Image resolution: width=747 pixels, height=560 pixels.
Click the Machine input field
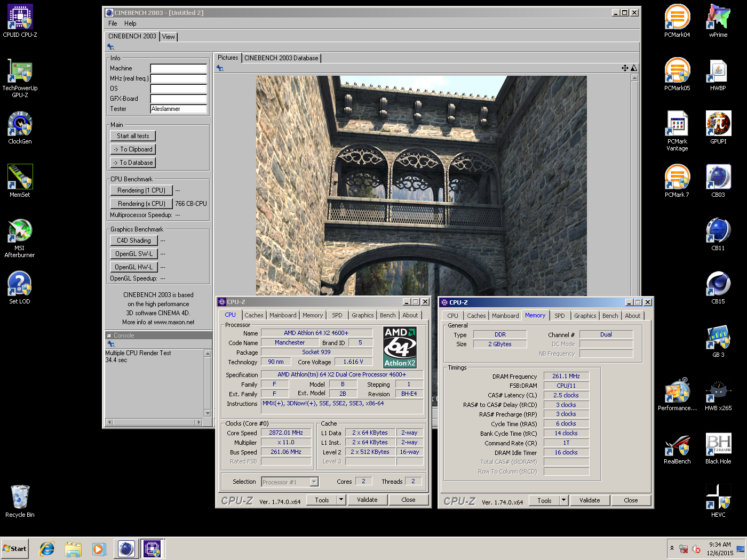179,68
